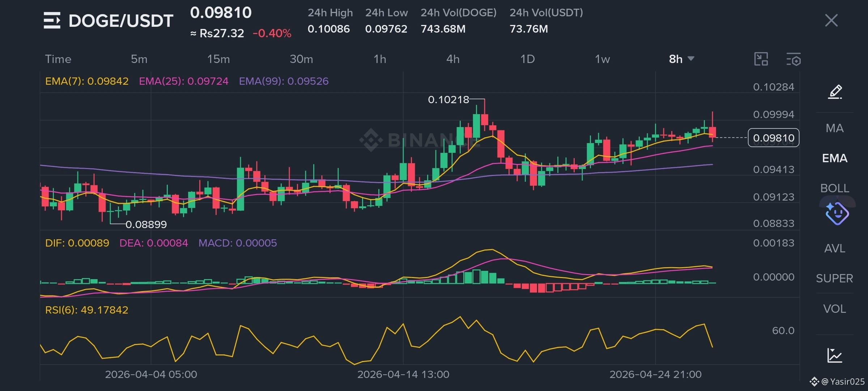Select the 1w interval tab

602,59
